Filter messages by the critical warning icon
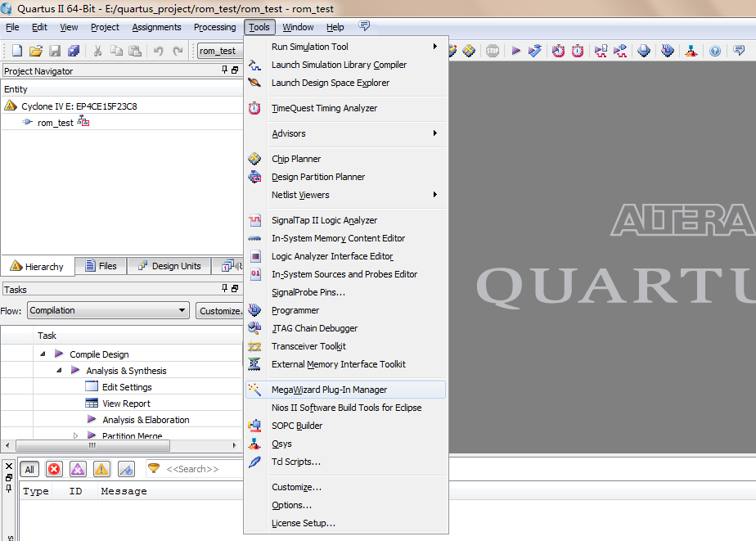756x541 pixels. pyautogui.click(x=78, y=469)
